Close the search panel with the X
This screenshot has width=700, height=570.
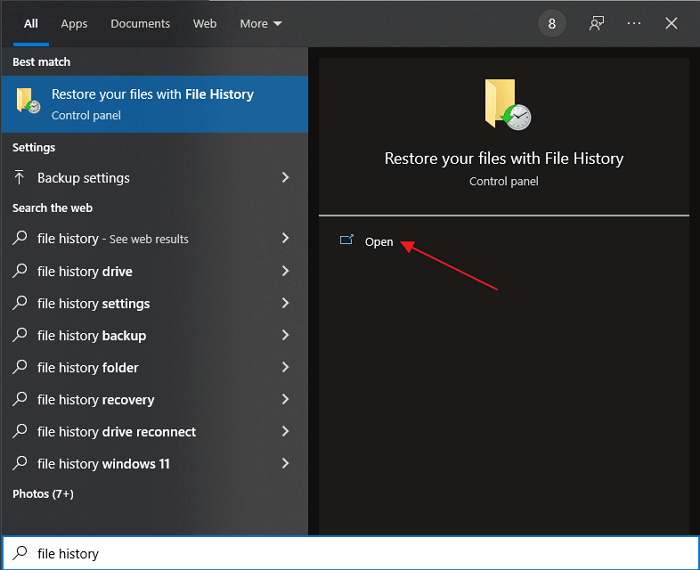coord(672,23)
